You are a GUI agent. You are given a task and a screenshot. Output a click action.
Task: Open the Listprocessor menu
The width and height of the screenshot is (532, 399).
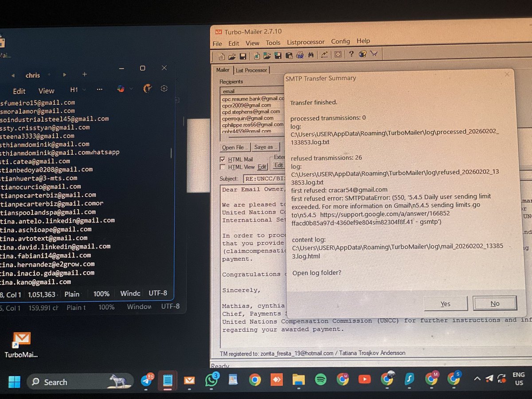pos(306,42)
